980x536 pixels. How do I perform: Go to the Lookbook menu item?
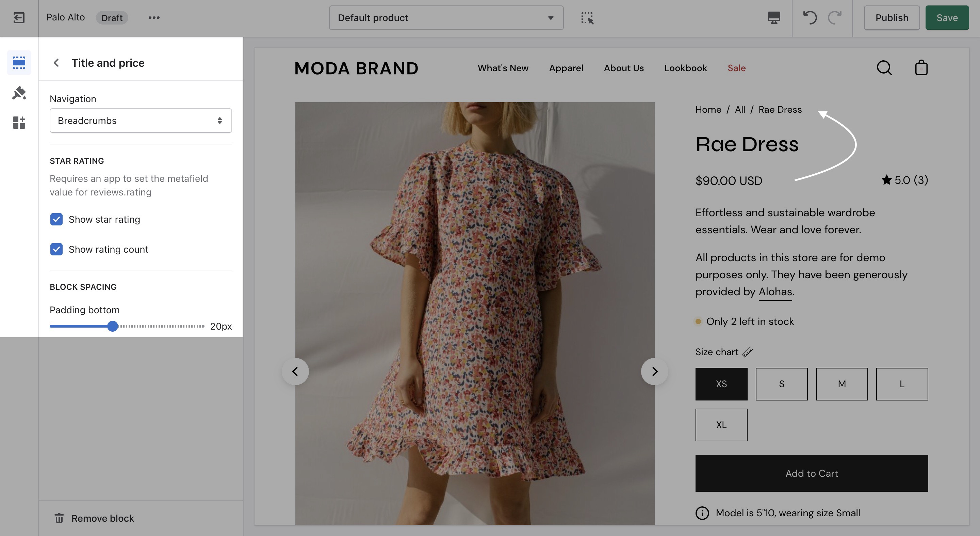[685, 68]
